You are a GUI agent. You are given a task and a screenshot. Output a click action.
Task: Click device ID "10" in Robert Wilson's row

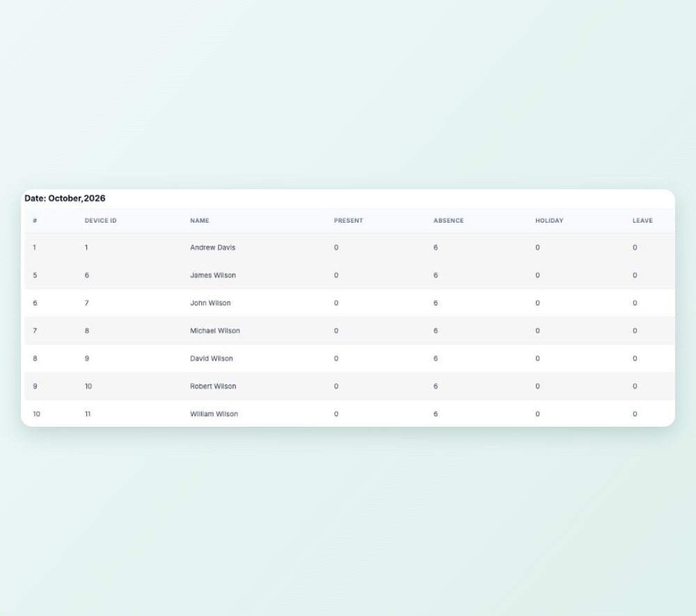88,386
